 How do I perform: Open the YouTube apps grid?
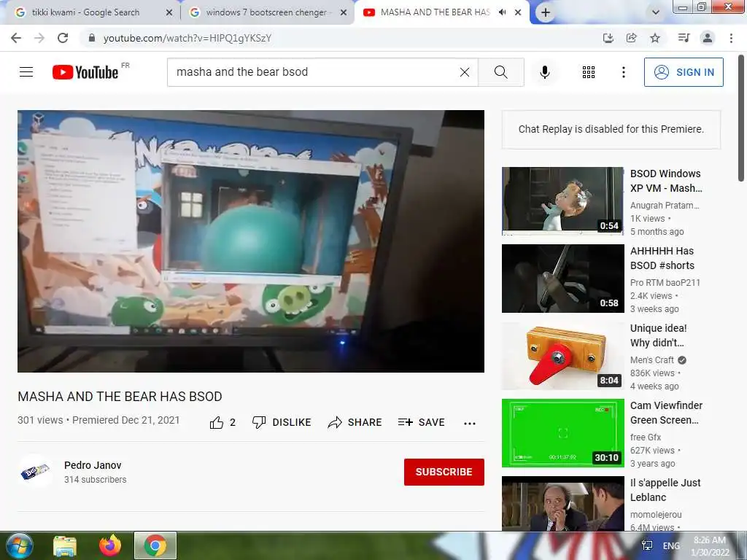tap(589, 72)
